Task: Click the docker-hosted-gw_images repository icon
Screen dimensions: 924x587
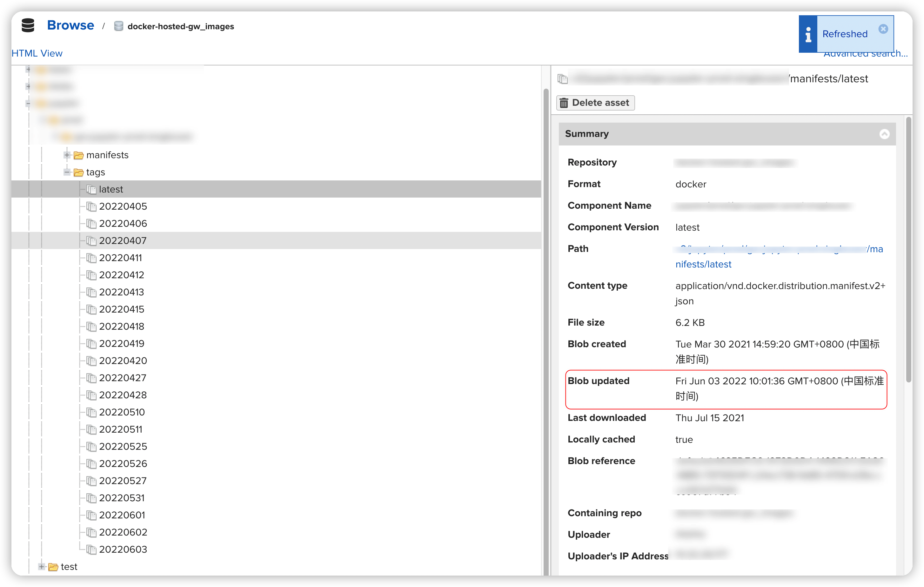Action: click(118, 26)
